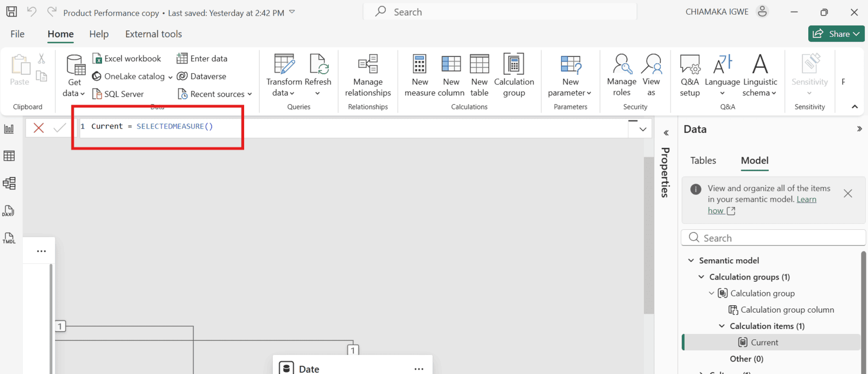Commit formula with the checkmark
Image resolution: width=868 pixels, height=374 pixels.
click(60, 128)
